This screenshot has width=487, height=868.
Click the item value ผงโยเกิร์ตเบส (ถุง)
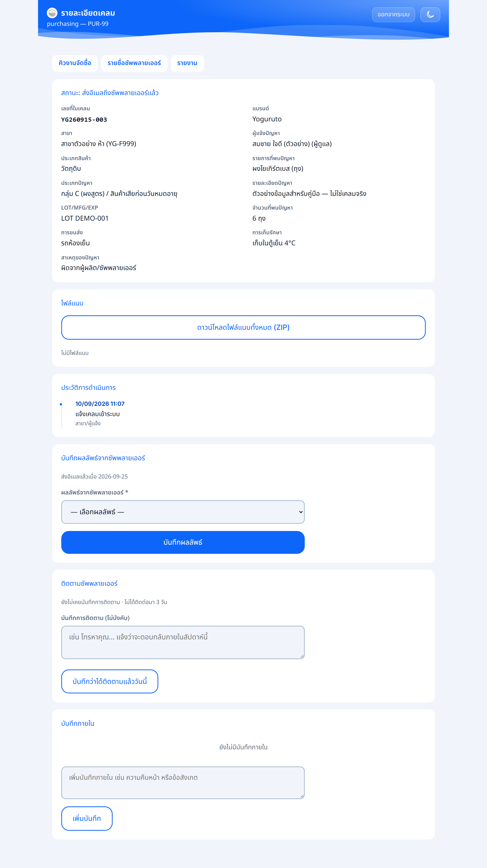(x=278, y=169)
